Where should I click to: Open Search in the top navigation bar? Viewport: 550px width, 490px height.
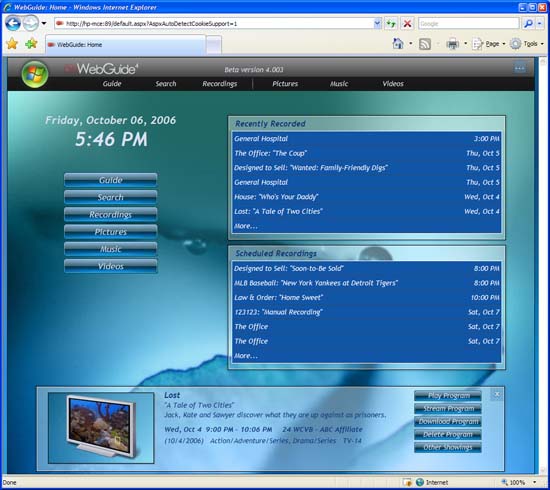166,84
